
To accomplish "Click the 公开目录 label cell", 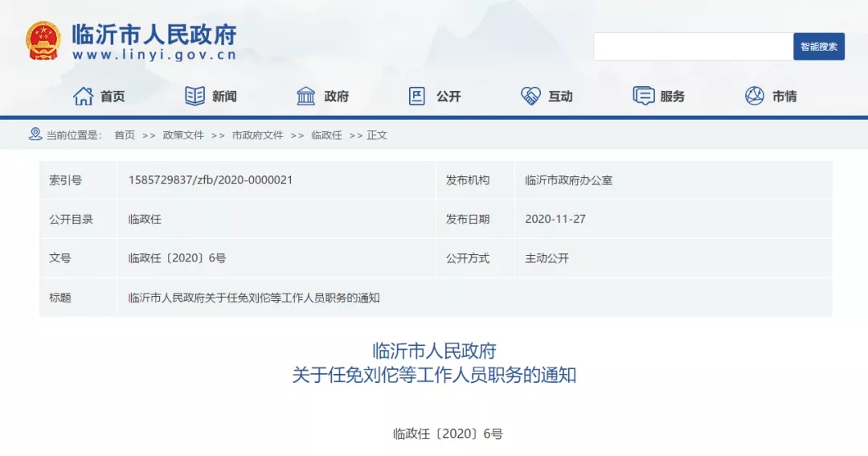I will pyautogui.click(x=78, y=219).
